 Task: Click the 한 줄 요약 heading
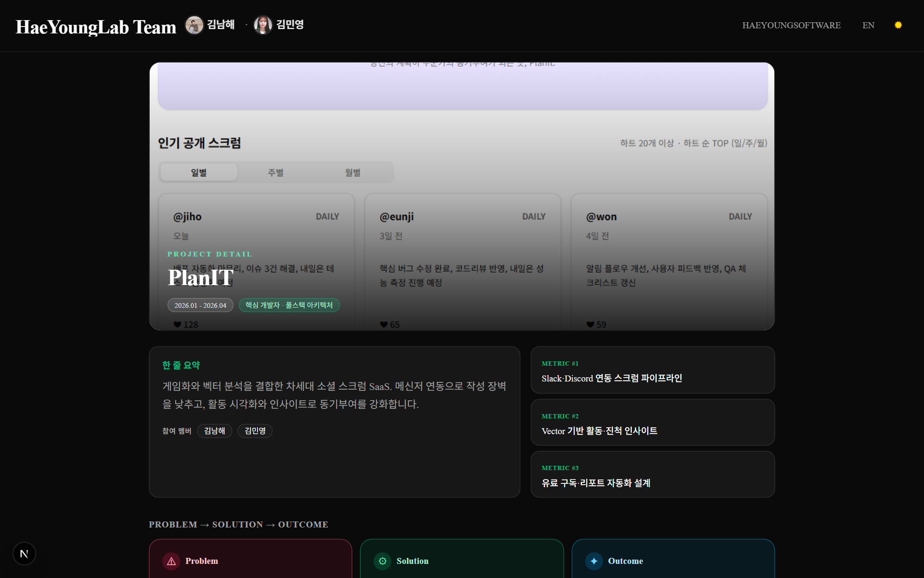tap(181, 365)
